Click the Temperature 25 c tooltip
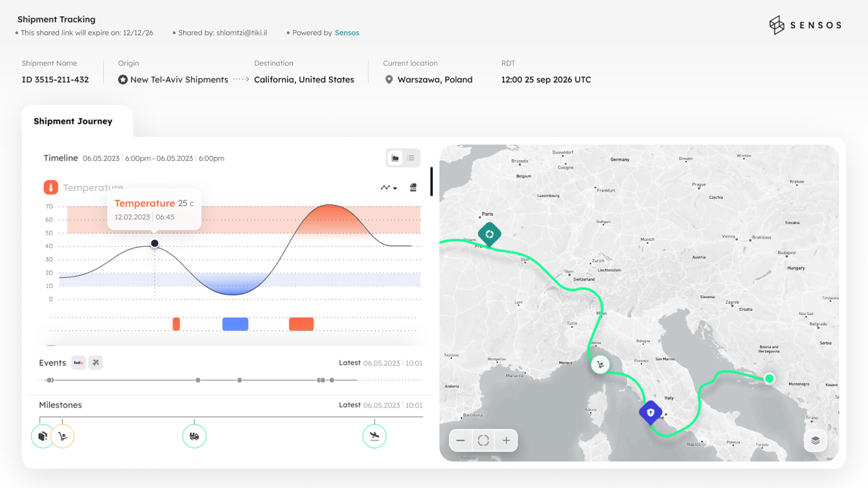 point(154,209)
